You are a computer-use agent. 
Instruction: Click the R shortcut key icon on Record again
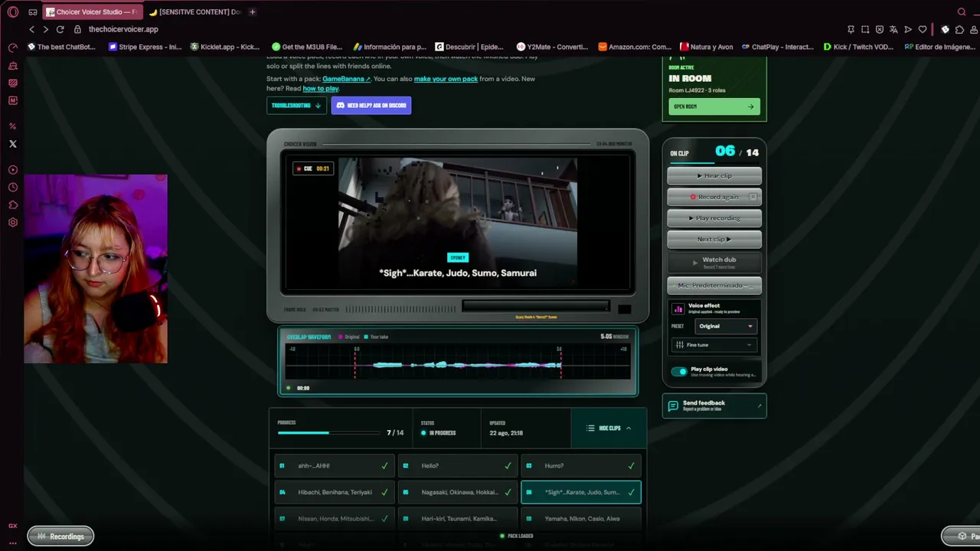753,197
